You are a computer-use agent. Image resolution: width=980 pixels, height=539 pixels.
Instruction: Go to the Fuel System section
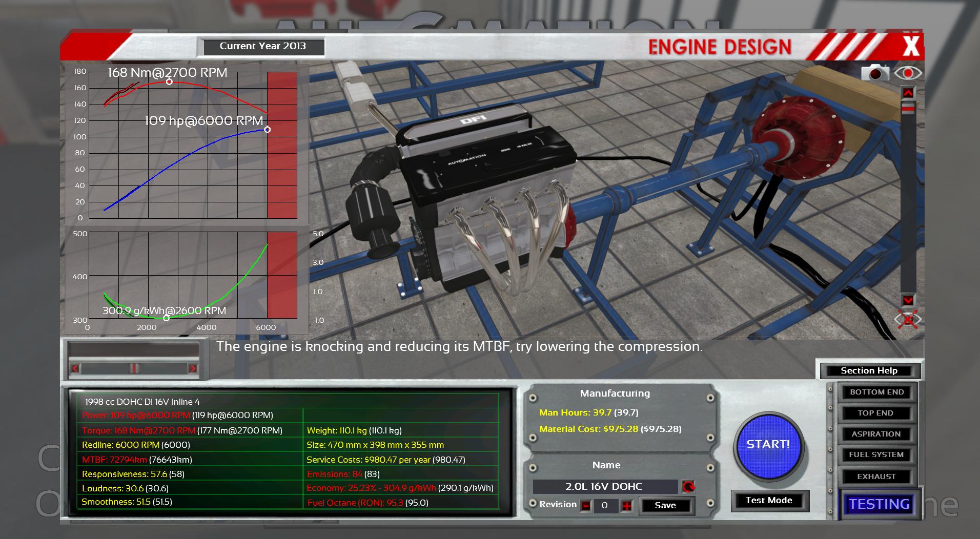[876, 454]
